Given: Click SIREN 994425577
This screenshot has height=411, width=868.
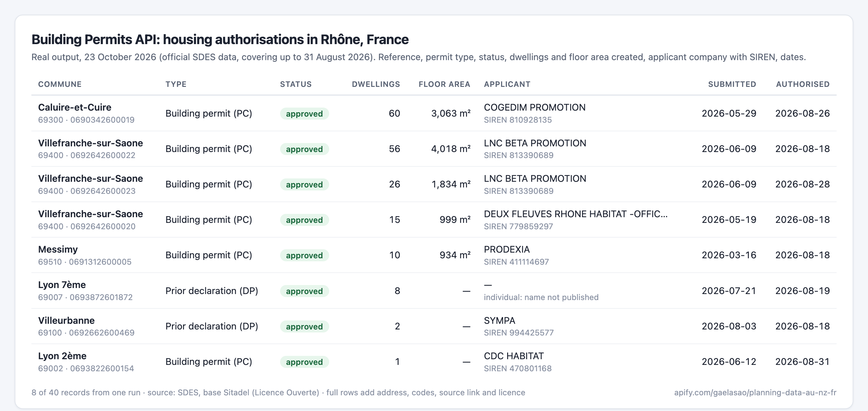Looking at the screenshot, I should point(519,333).
